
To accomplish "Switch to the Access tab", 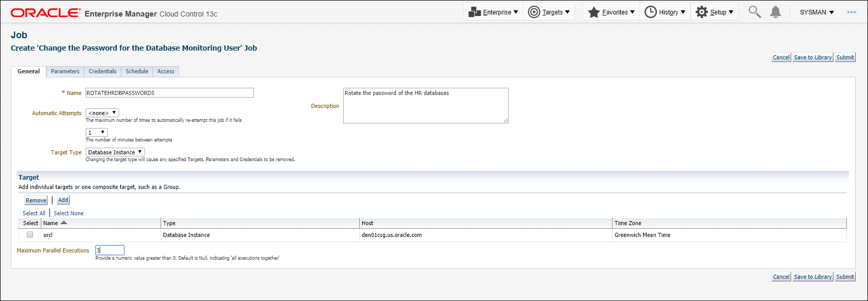I will click(166, 72).
